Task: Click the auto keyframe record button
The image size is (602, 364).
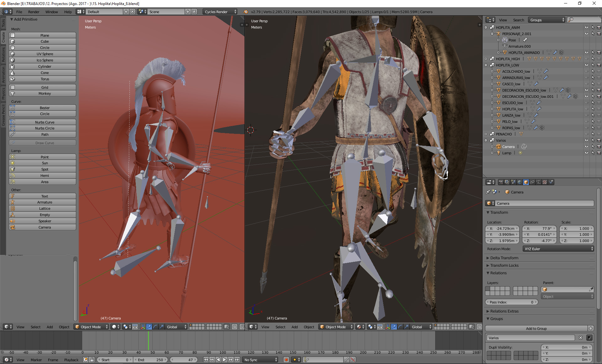Action: tap(286, 360)
